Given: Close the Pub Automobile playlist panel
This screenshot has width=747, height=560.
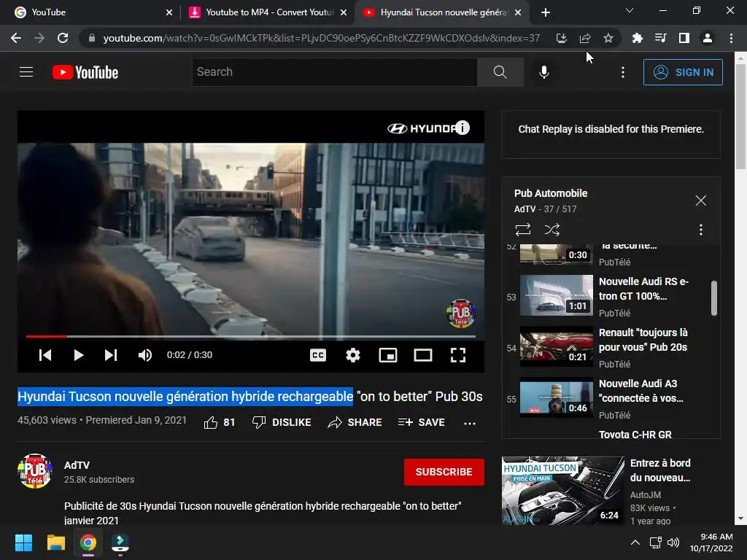Looking at the screenshot, I should [701, 201].
